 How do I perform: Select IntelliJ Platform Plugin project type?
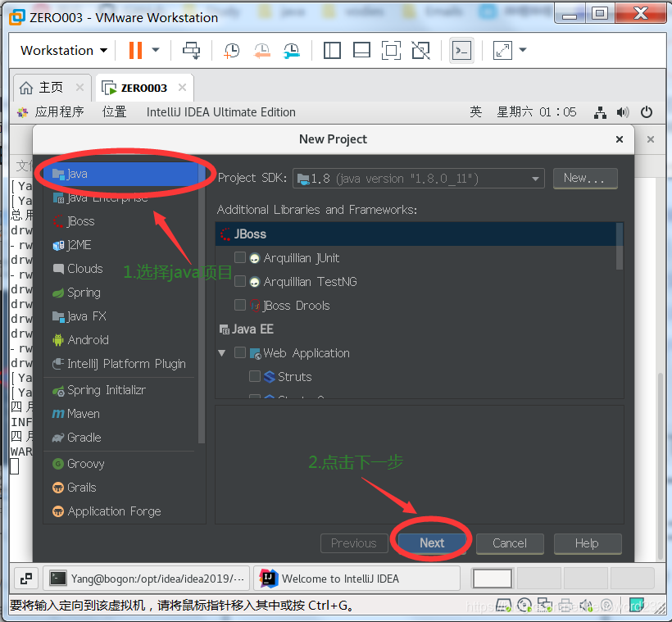(x=120, y=364)
